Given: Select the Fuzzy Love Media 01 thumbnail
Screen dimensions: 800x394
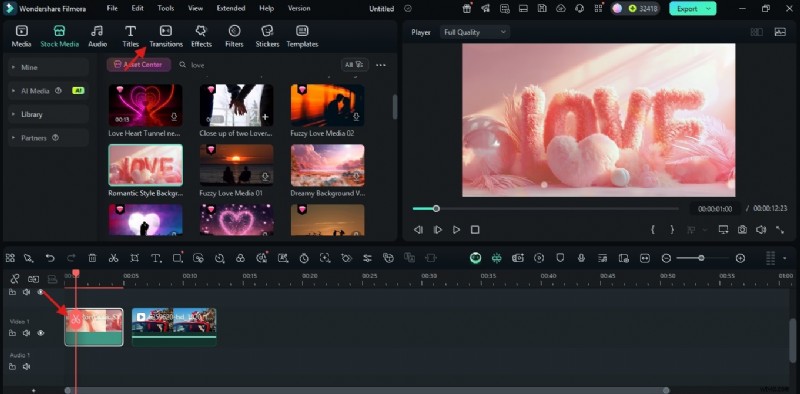Looking at the screenshot, I should [236, 165].
